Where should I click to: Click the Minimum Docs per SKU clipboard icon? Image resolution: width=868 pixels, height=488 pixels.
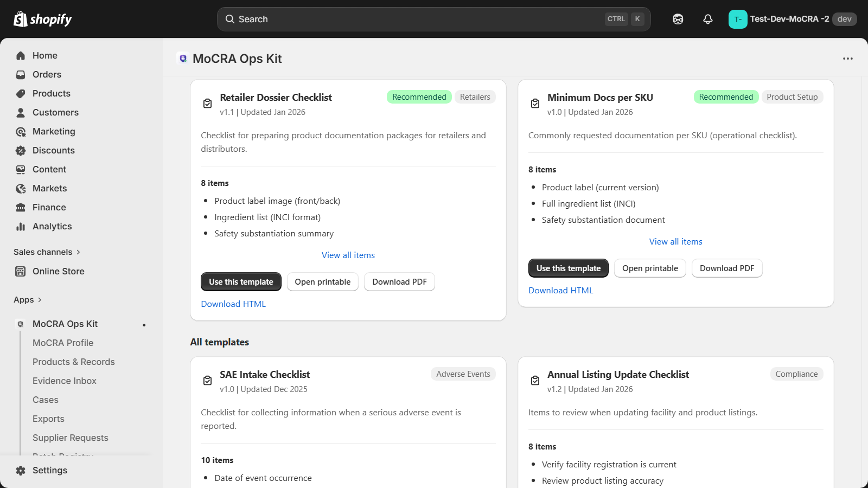535,104
